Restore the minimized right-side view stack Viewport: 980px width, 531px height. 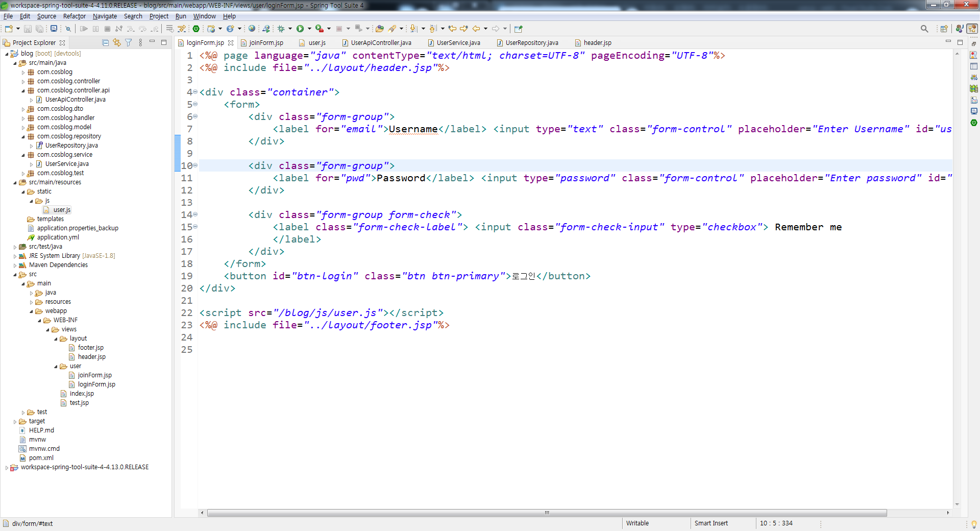(x=974, y=44)
